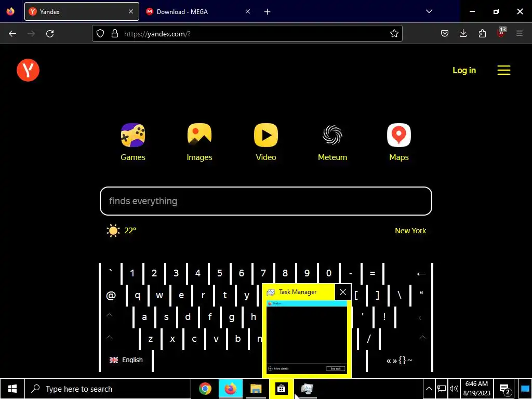Reload the current page
Image resolution: width=532 pixels, height=399 pixels.
[50, 34]
